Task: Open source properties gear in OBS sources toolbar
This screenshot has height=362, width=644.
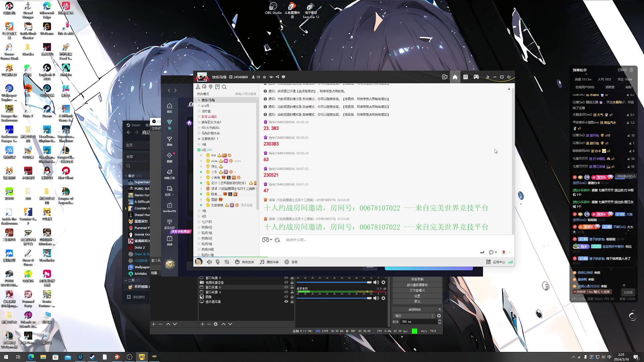Action: pos(215,324)
